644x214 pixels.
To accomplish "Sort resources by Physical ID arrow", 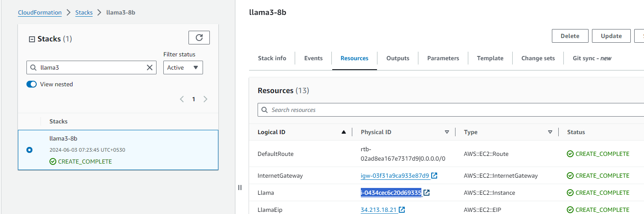I will pyautogui.click(x=447, y=132).
